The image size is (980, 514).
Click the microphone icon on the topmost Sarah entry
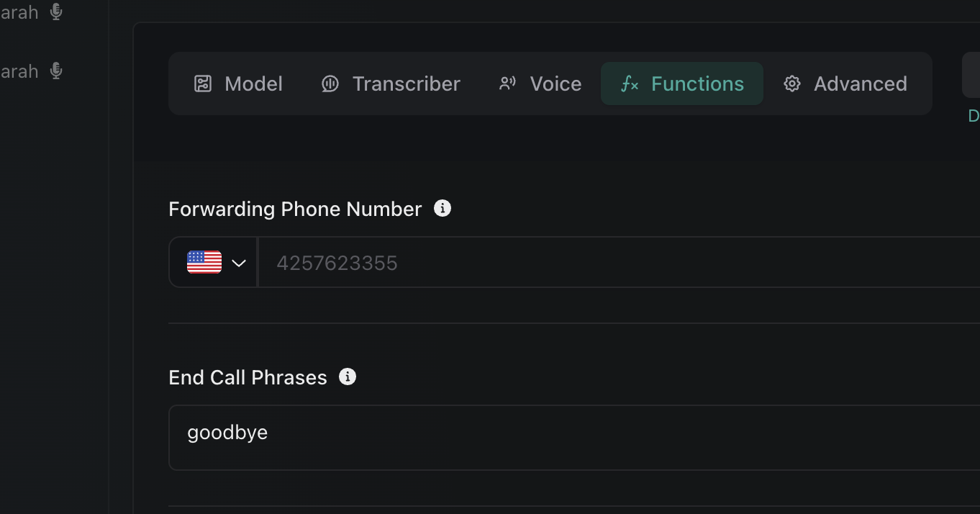[56, 12]
